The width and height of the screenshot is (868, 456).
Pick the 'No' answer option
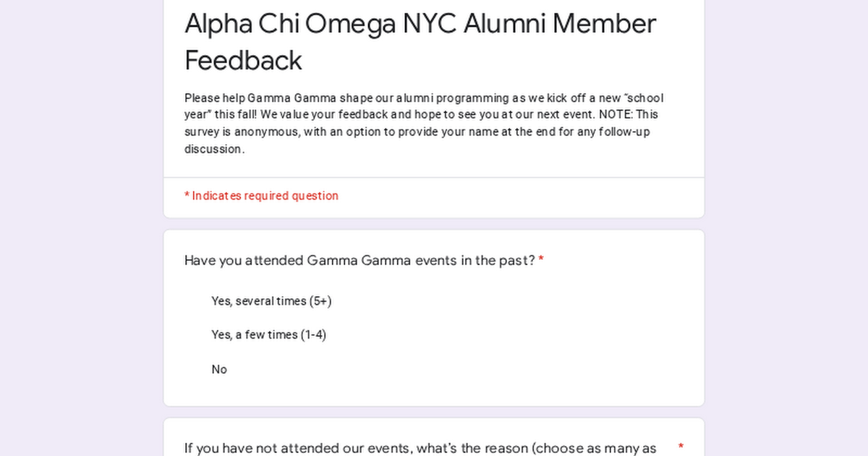pos(219,370)
